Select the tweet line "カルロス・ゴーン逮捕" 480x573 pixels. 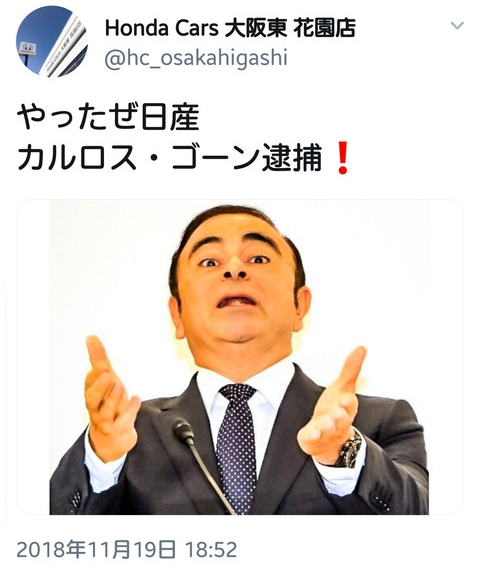tap(169, 159)
